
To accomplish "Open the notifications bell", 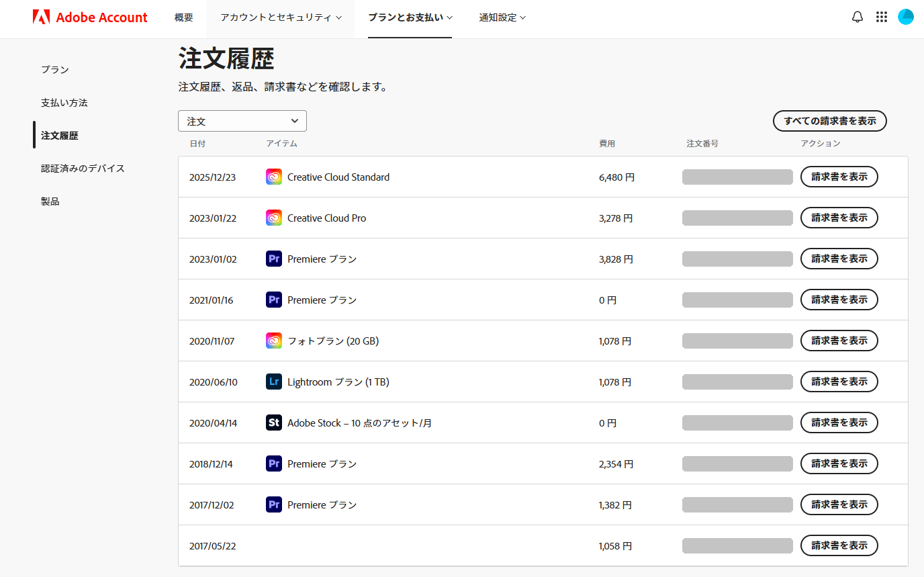I will [858, 17].
